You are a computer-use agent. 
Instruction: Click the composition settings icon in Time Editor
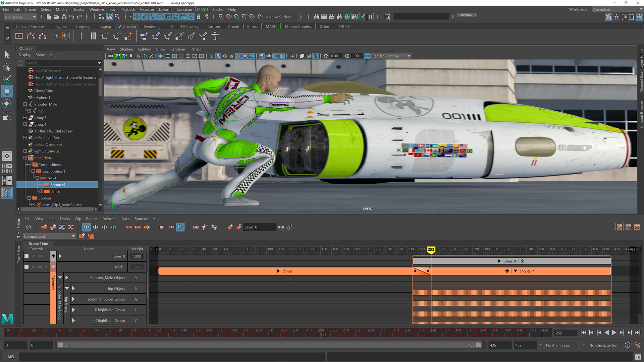pos(91,236)
